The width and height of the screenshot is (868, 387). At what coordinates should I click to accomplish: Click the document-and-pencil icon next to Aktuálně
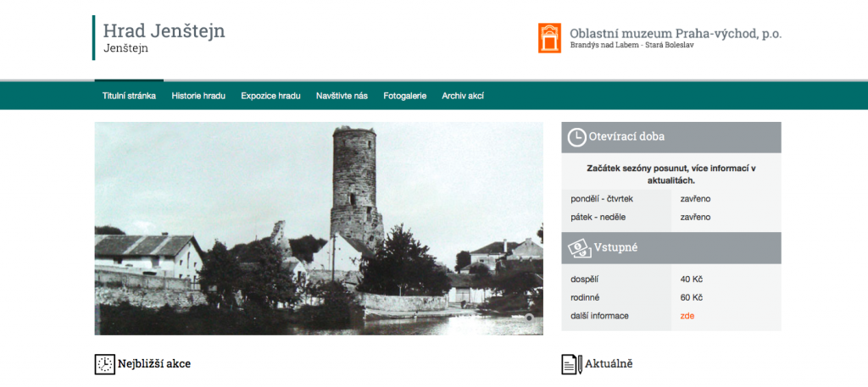[x=572, y=364]
